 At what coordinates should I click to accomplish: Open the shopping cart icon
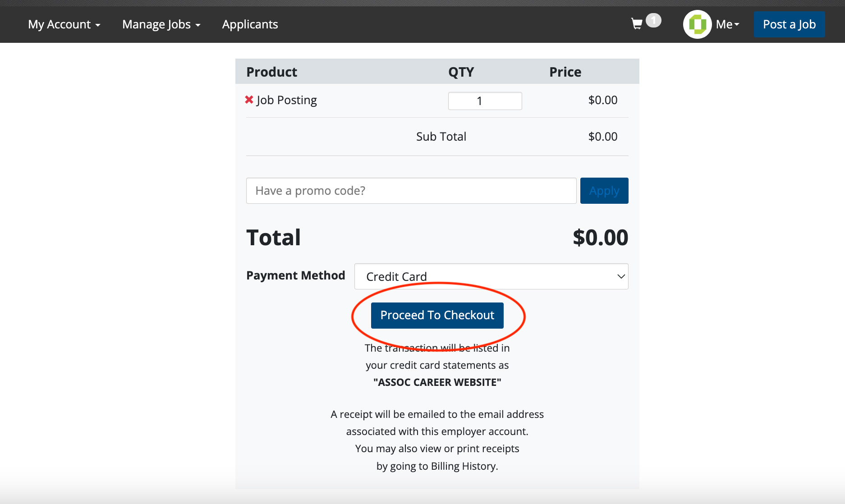pos(637,23)
